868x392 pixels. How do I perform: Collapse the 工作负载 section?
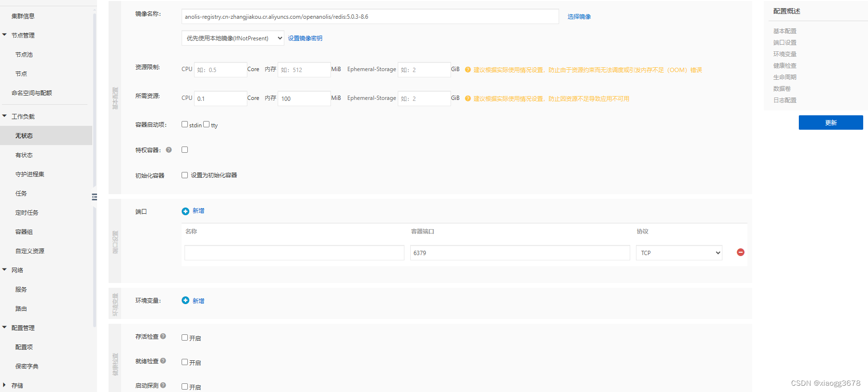[4, 116]
